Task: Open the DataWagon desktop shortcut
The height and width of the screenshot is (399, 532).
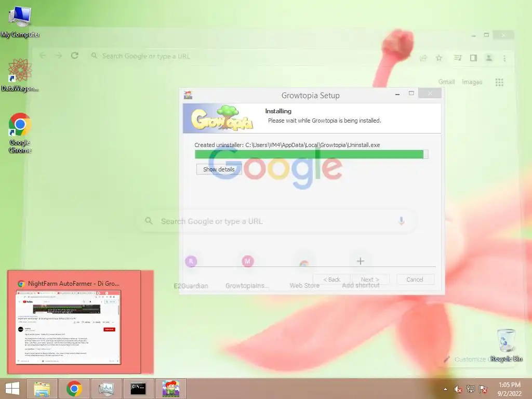Action: pos(20,75)
